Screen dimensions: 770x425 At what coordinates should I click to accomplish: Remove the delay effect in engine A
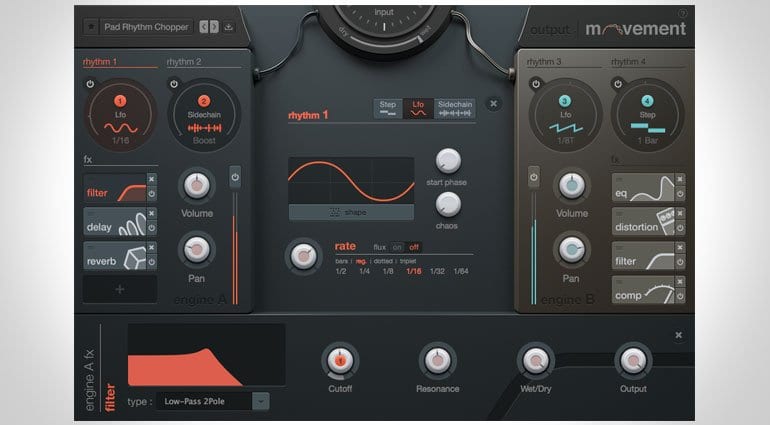pyautogui.click(x=152, y=213)
